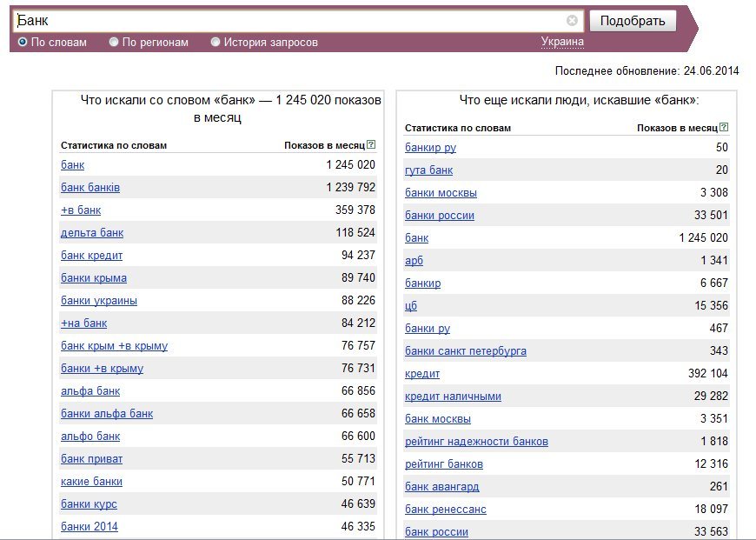
Task: Open the 'банки крыма' link
Action: tap(94, 278)
